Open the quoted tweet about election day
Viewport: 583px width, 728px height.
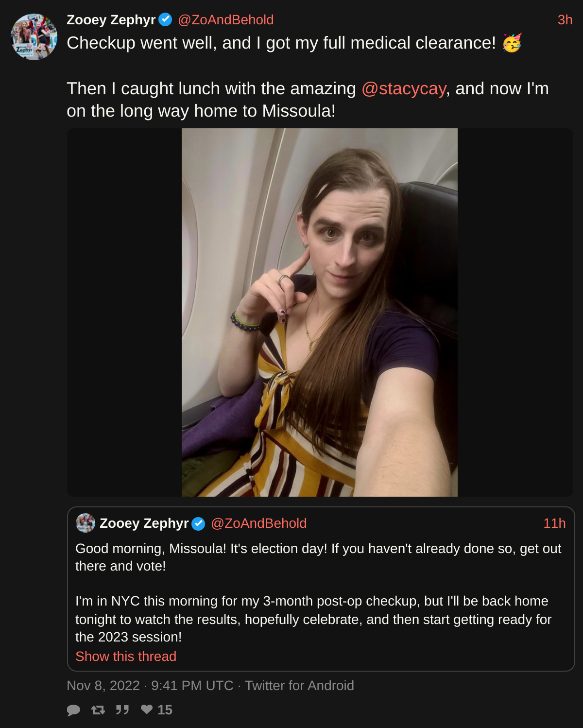coord(321,589)
